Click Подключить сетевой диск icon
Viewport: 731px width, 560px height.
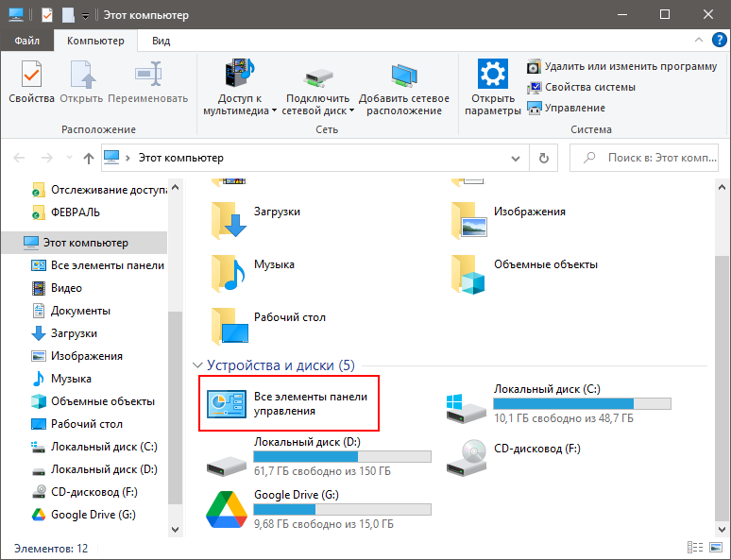[318, 77]
